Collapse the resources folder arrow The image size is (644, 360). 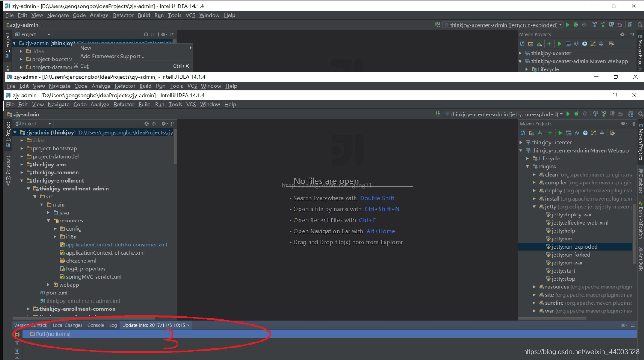click(48, 221)
